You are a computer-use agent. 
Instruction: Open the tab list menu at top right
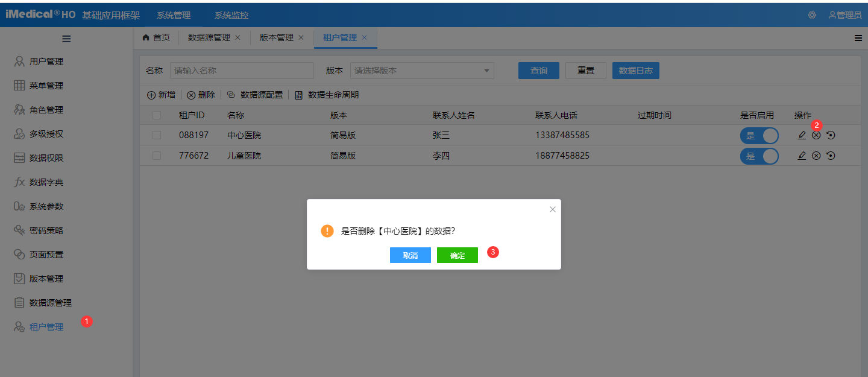[858, 37]
